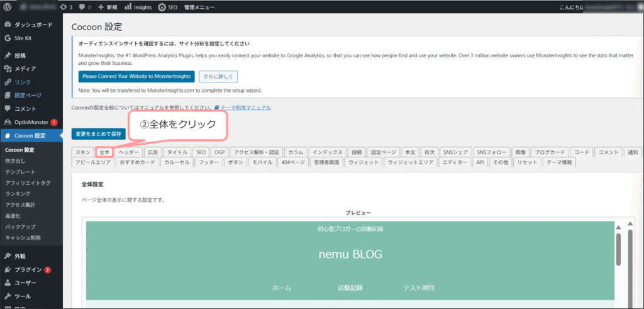This screenshot has width=644, height=309.
Task: Click Please Connect Your Website to MonsterInsights
Action: coord(136,77)
